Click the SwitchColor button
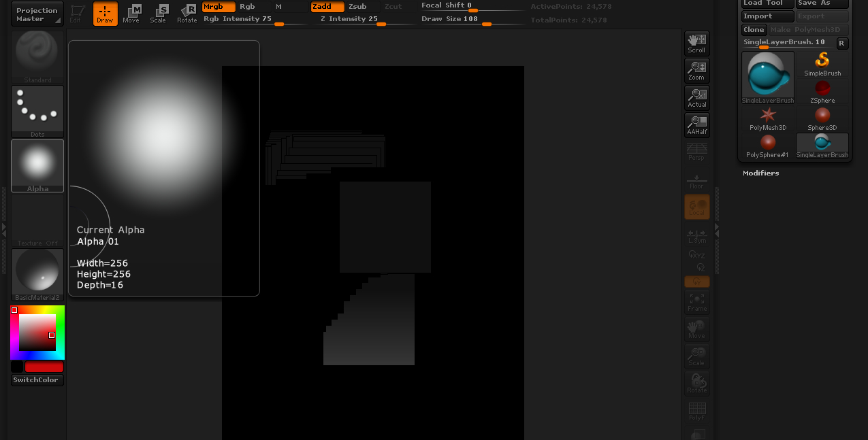This screenshot has width=868, height=440. pyautogui.click(x=37, y=380)
